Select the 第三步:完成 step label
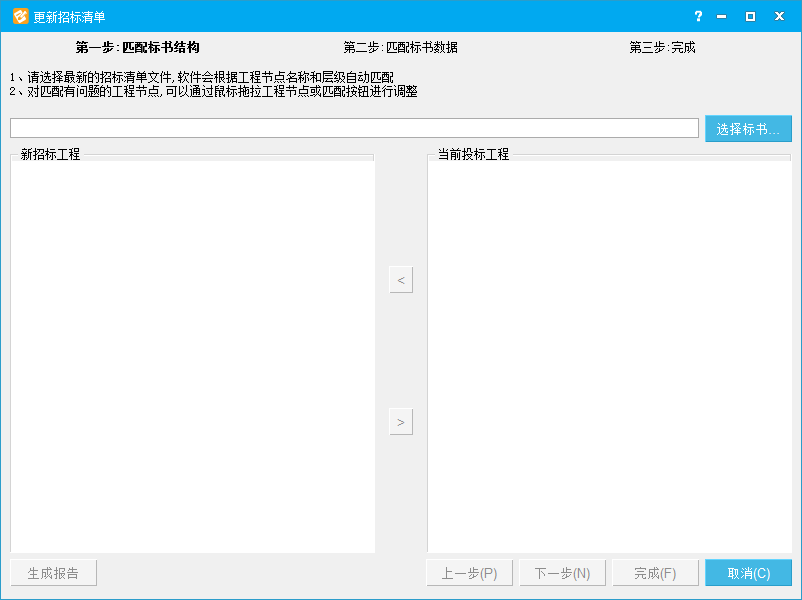This screenshot has height=600, width=802. 662,47
